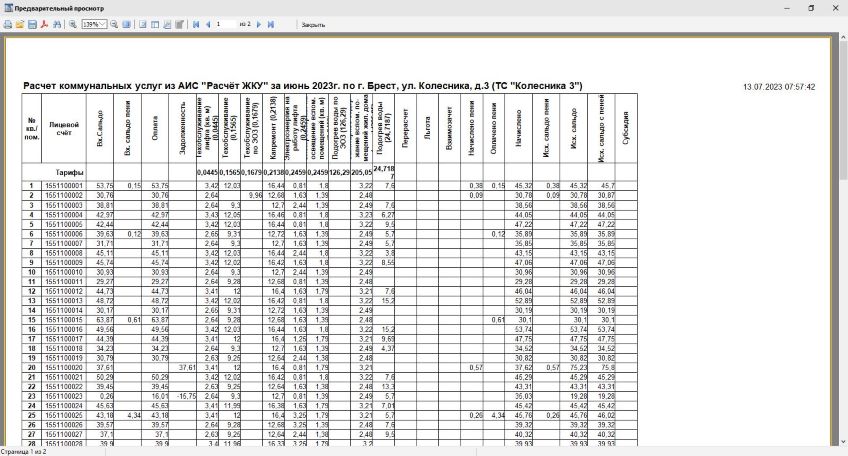Screen dimensions: 848x456
Task: Jump to the first page
Action: point(195,23)
